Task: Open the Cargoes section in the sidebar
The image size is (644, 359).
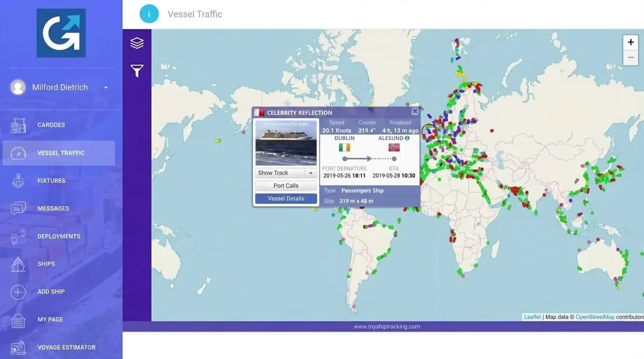Action: point(51,125)
